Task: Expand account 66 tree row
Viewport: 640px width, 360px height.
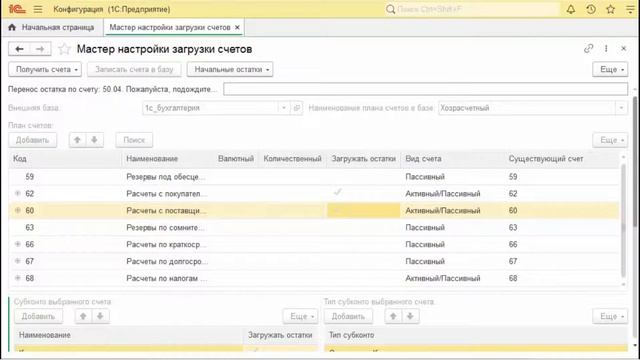Action: pos(18,244)
